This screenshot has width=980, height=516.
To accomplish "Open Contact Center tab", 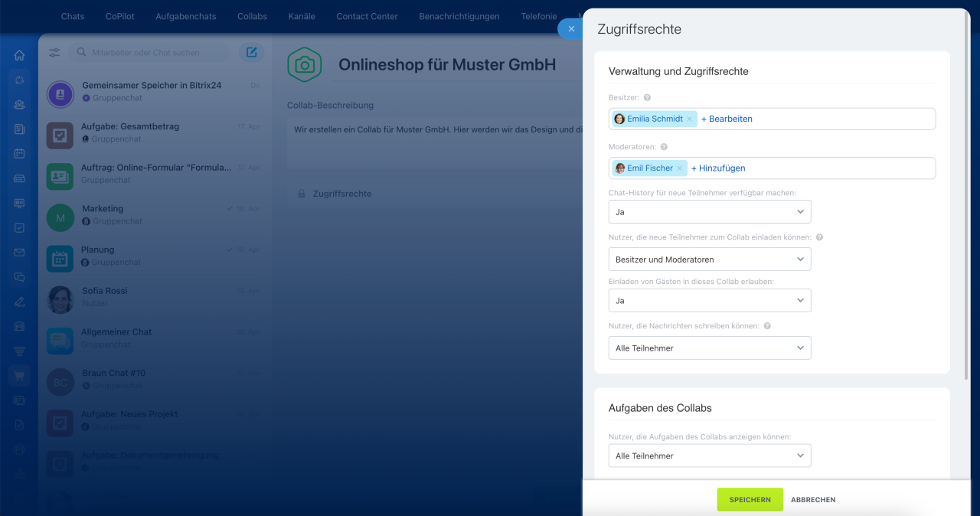I will 367,16.
